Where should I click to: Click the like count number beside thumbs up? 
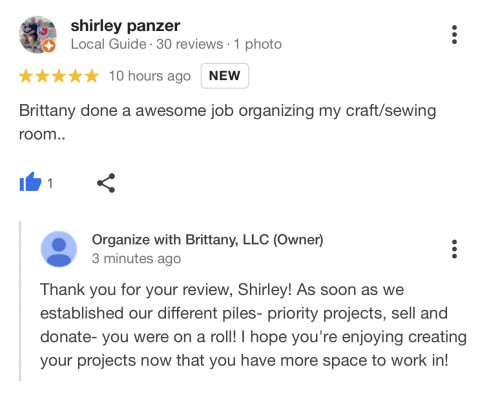(x=50, y=183)
